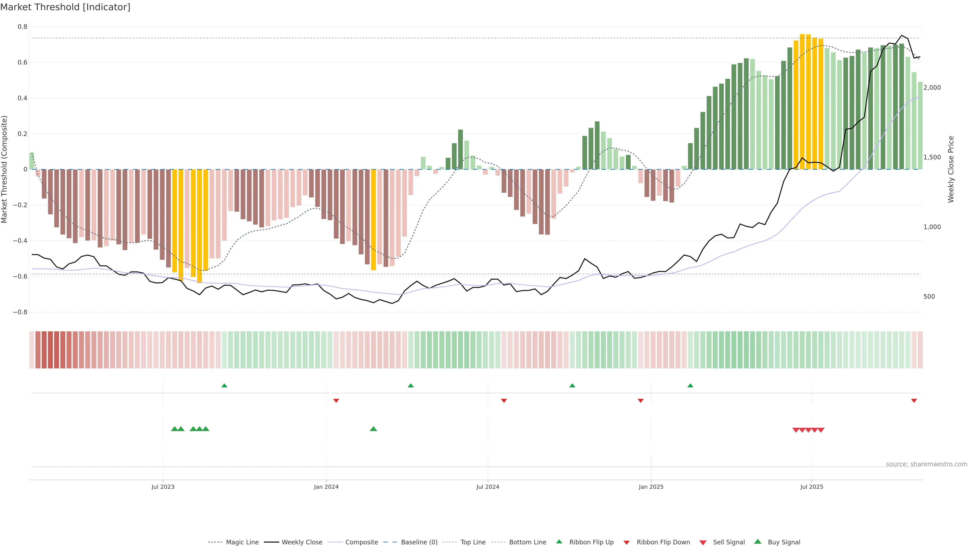Toggle Top Line legend entry

[x=473, y=542]
